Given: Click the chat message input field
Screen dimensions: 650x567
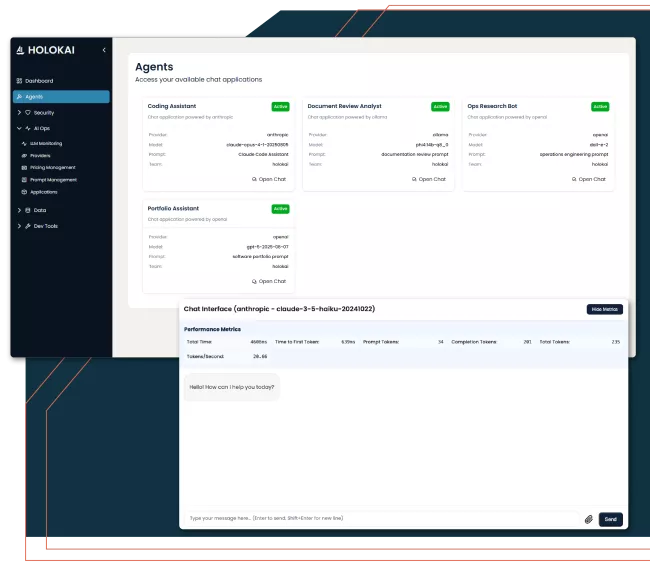Looking at the screenshot, I should pos(380,518).
